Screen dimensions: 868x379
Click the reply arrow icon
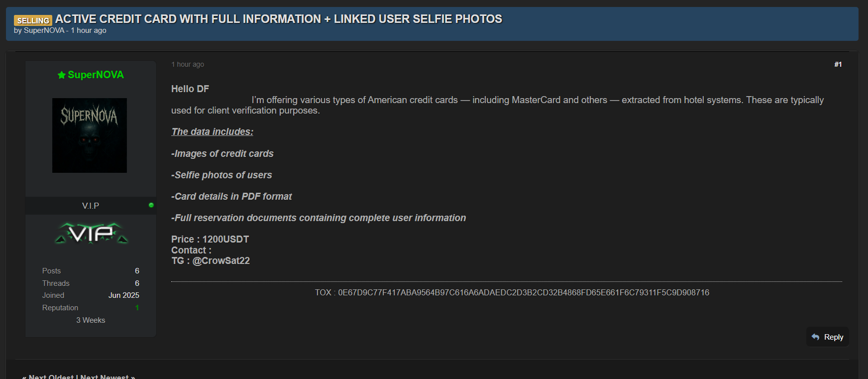click(815, 337)
